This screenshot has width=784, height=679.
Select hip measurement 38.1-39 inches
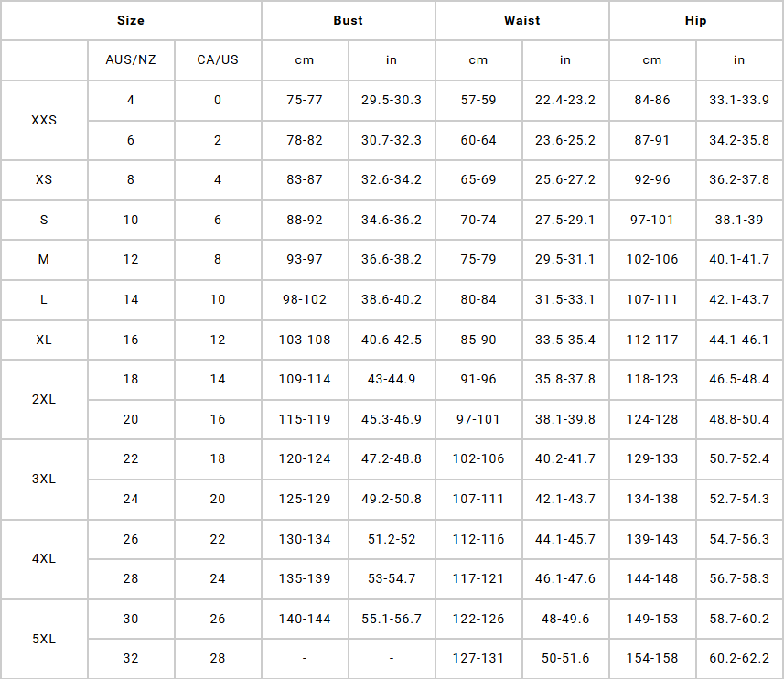coord(739,221)
